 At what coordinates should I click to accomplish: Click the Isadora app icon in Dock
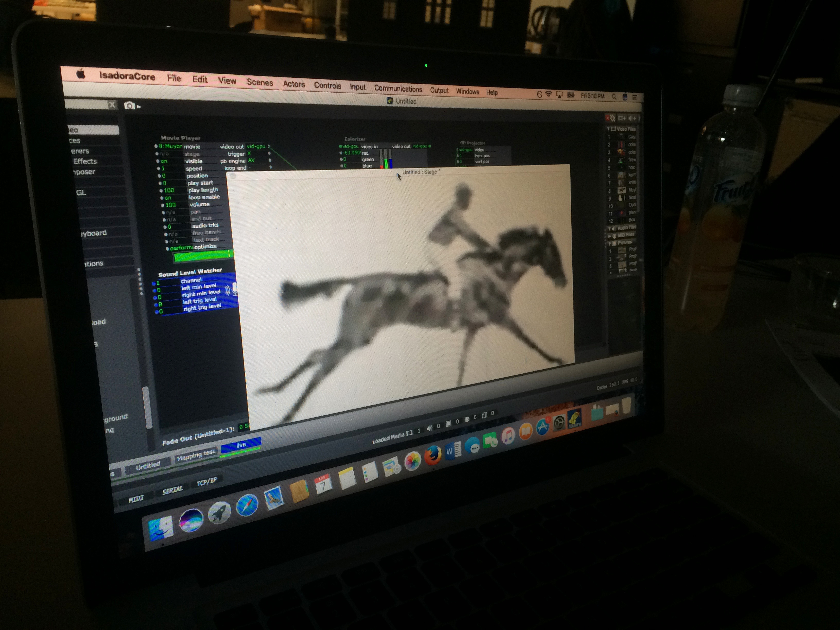click(x=575, y=419)
